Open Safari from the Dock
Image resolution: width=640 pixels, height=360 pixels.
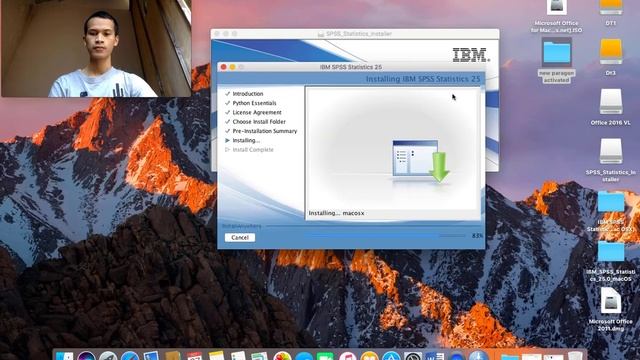click(x=130, y=356)
